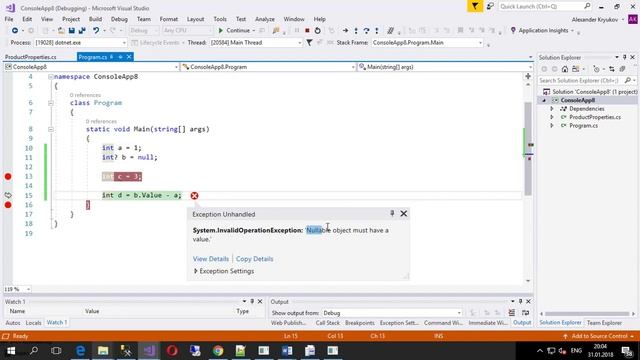This screenshot has width=640, height=360.
Task: Click the Undo icon in the toolbar
Action: pyautogui.click(x=96, y=30)
